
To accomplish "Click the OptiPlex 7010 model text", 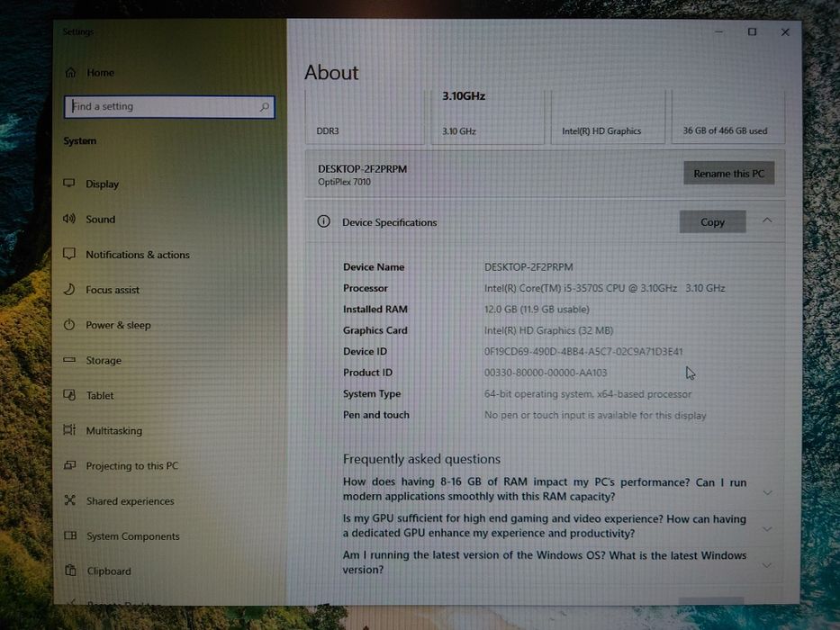I will [344, 182].
